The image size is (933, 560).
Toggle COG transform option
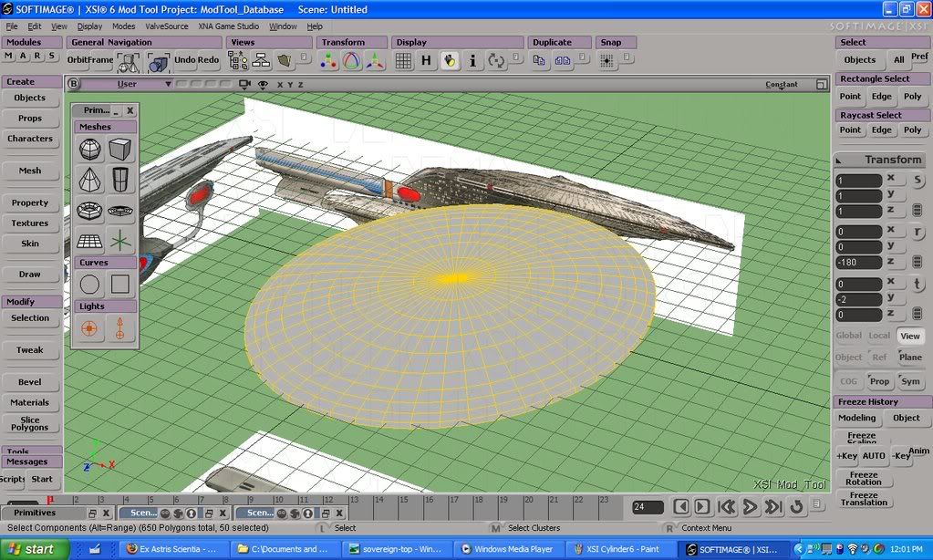click(848, 381)
